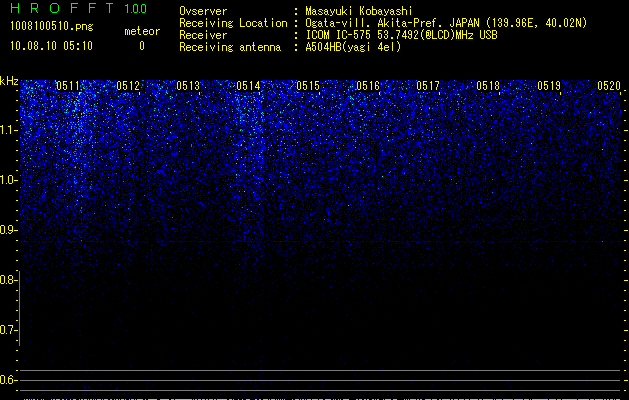
Task: Click the date 10.08.10 05:10
Action: (51, 46)
